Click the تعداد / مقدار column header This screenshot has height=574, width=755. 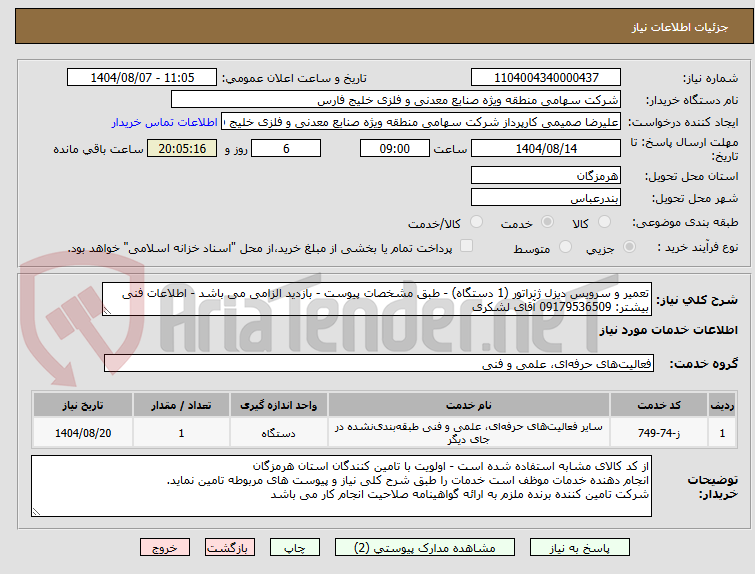181,405
